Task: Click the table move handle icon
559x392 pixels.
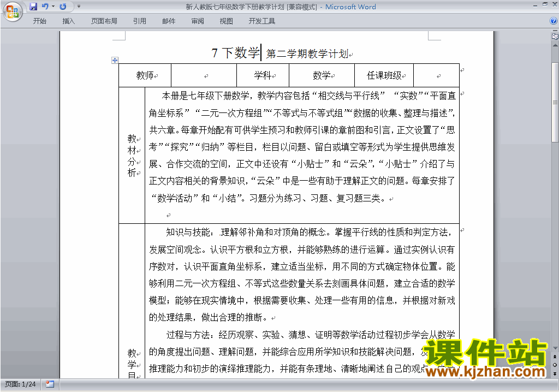Action: coord(115,60)
